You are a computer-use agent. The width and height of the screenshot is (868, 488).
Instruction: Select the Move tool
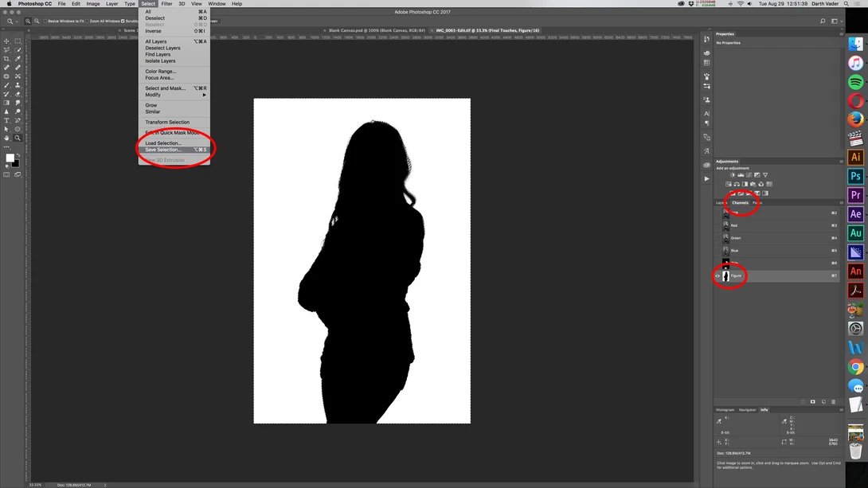click(x=6, y=41)
